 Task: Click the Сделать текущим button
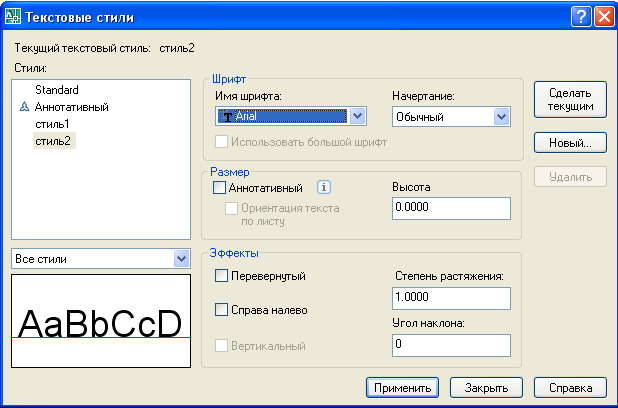click(570, 100)
